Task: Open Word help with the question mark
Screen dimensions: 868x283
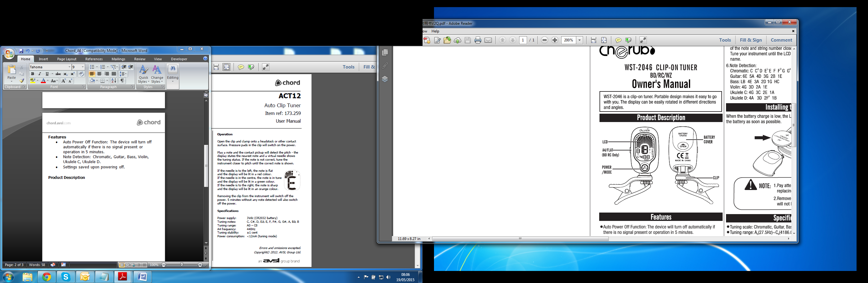Action: (x=205, y=59)
